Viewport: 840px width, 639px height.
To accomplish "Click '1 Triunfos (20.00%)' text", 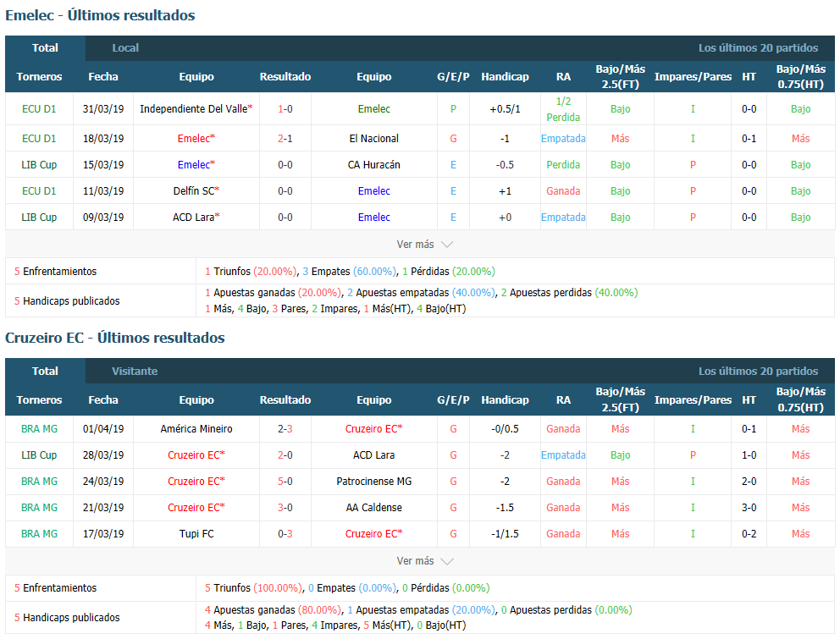I will [250, 271].
